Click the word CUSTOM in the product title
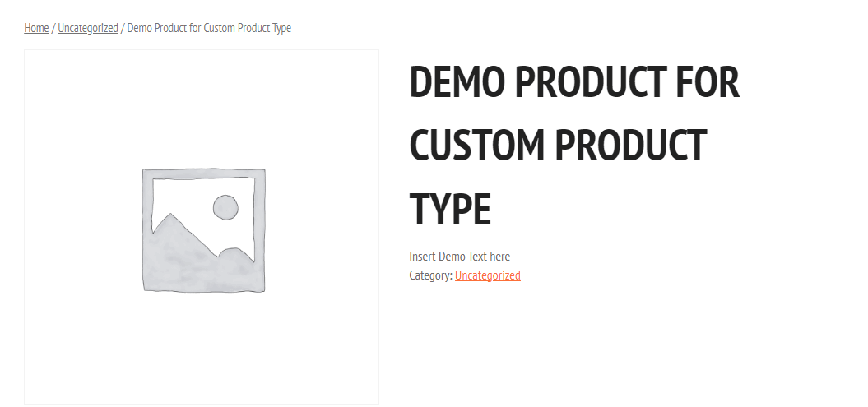This screenshot has height=407, width=868. (x=477, y=146)
